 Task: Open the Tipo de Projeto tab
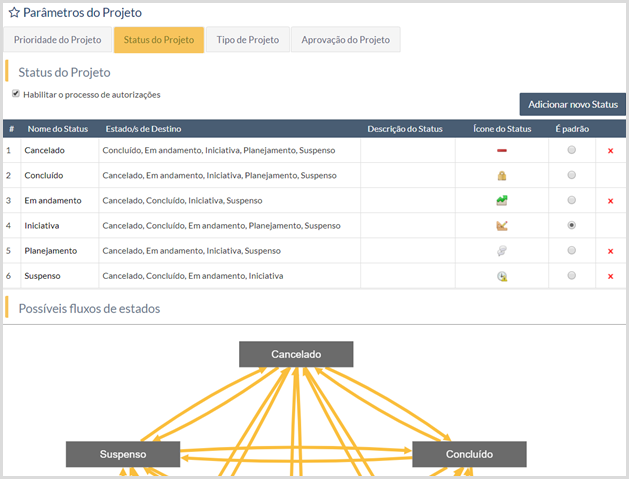pyautogui.click(x=247, y=40)
